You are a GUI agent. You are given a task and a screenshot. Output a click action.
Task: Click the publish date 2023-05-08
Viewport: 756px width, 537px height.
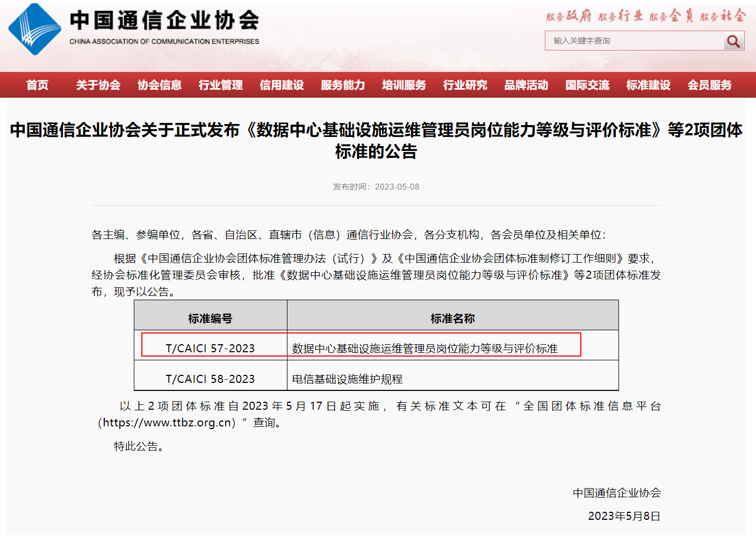(397, 187)
